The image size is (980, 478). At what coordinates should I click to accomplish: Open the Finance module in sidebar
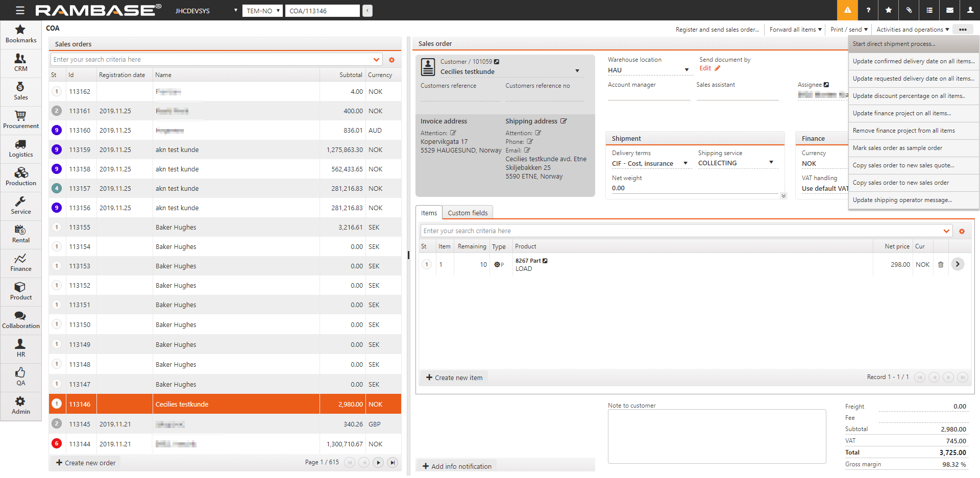pos(20,263)
